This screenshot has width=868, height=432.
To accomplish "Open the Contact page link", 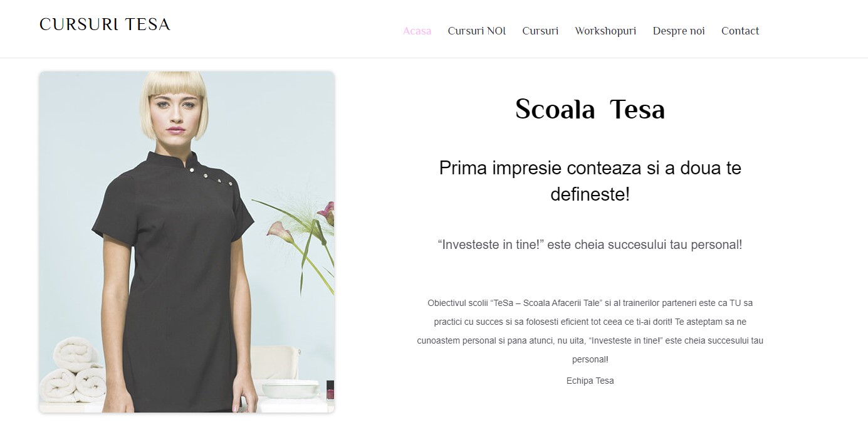I will pyautogui.click(x=740, y=31).
